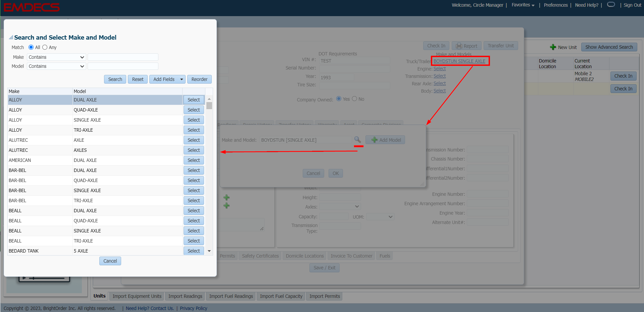The height and width of the screenshot is (312, 644).
Task: Click the green plus New Unit icon
Action: point(553,47)
